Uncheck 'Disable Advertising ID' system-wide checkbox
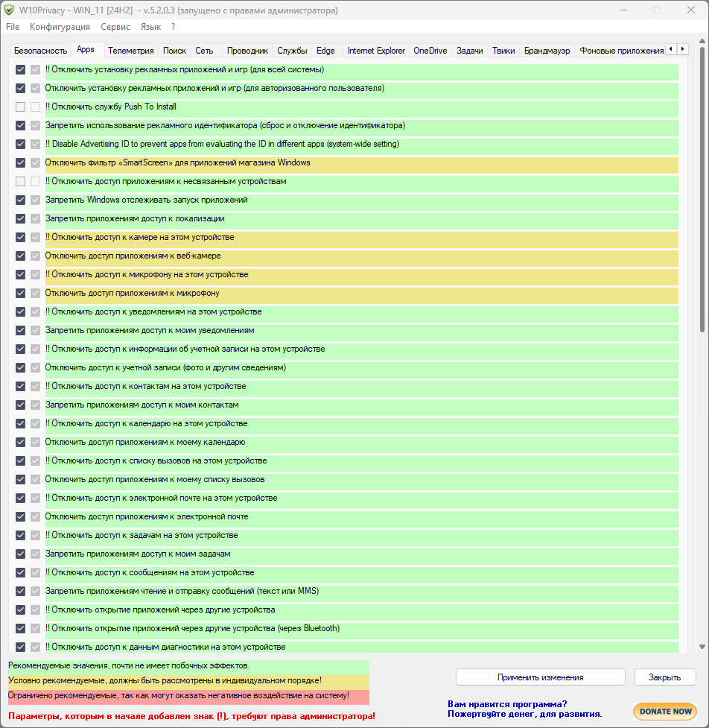The width and height of the screenshot is (709, 728). tap(20, 144)
